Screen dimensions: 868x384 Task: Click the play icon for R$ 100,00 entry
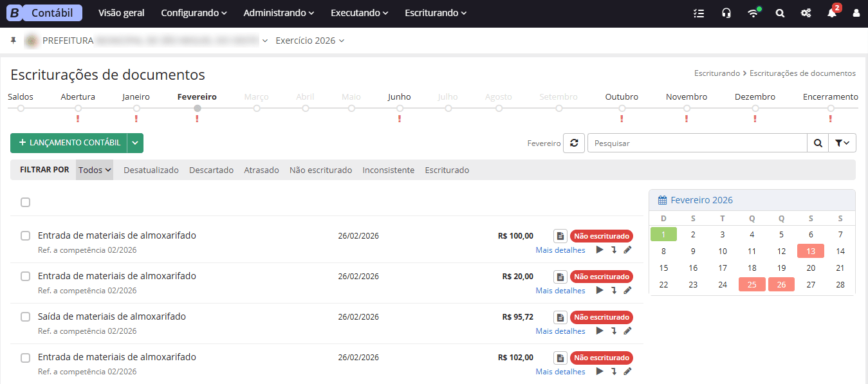pos(600,250)
